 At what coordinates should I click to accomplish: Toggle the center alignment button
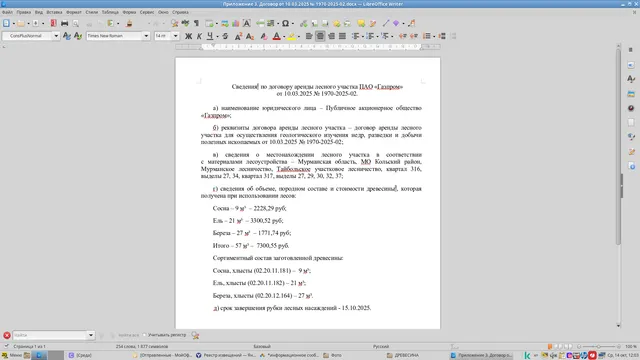point(320,36)
